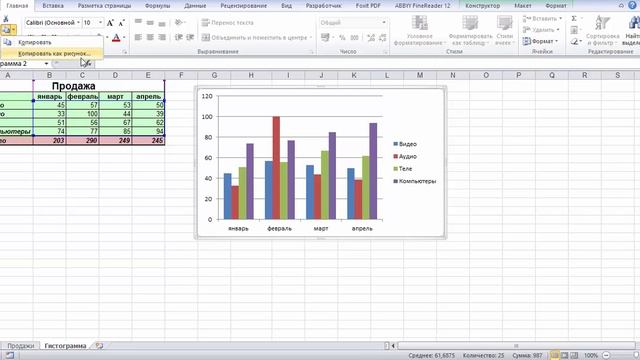Viewport: 640px width, 360px height.
Task: Align text to top icon
Action: pos(138,22)
